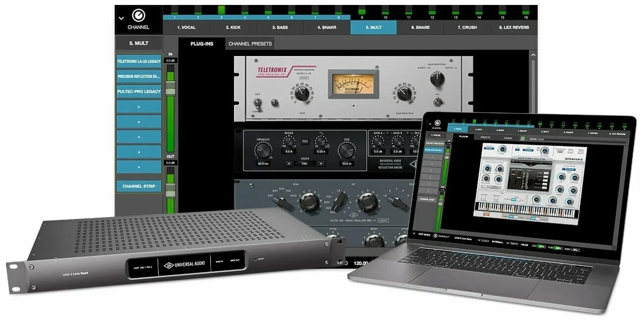Viewport: 644px width, 323px height.
Task: Click the highlighted 5. MULT tab in large window
Action: click(x=374, y=27)
